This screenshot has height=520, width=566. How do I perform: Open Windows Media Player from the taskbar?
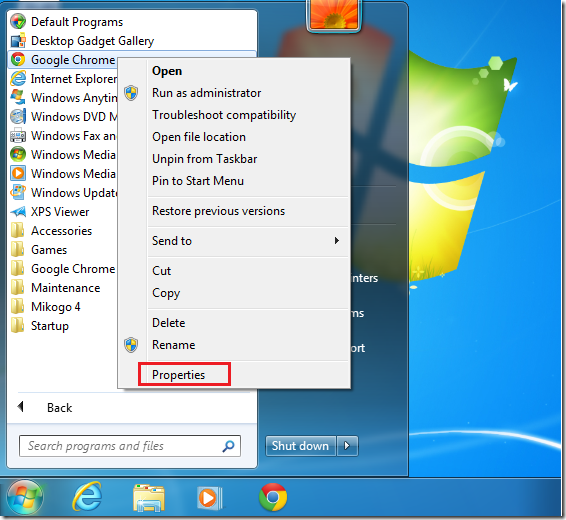(x=209, y=498)
